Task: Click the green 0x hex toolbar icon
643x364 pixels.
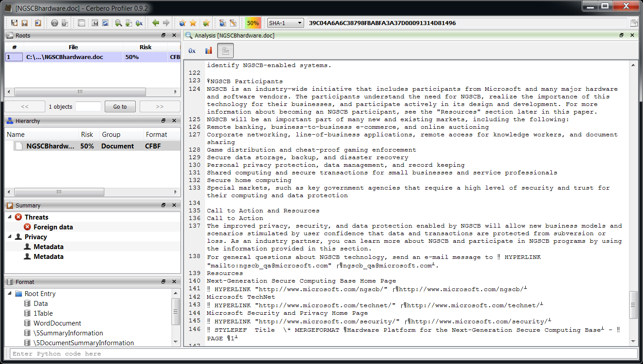Action: [x=139, y=23]
